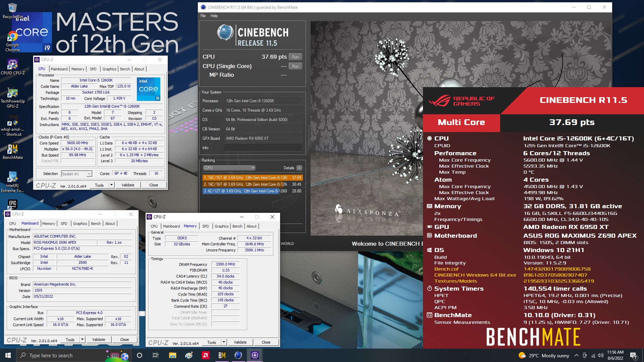Switch to Mainboard tab in top CPU-Z window

[59, 69]
